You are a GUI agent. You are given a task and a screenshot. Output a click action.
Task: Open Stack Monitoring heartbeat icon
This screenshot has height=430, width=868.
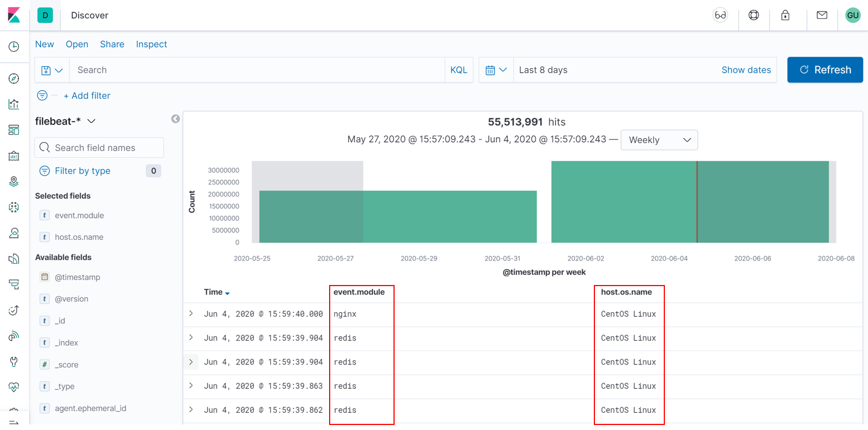coord(14,387)
